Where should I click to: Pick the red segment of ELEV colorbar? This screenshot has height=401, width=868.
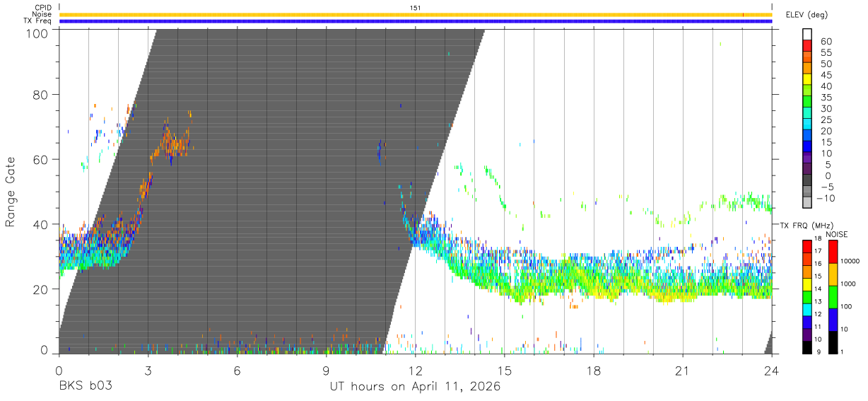(x=807, y=45)
